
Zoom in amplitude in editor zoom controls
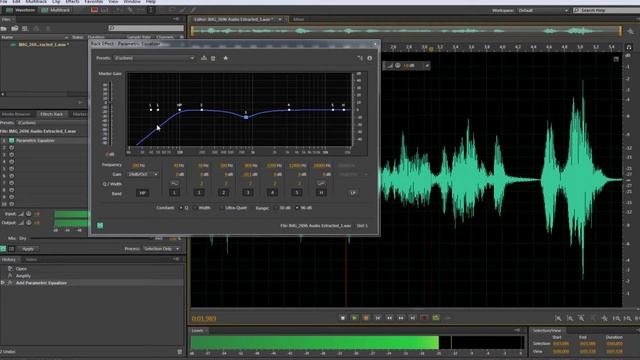coord(558,318)
